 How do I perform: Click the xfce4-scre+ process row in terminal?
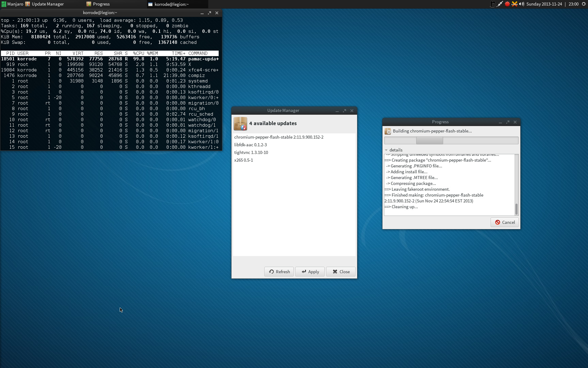[110, 70]
